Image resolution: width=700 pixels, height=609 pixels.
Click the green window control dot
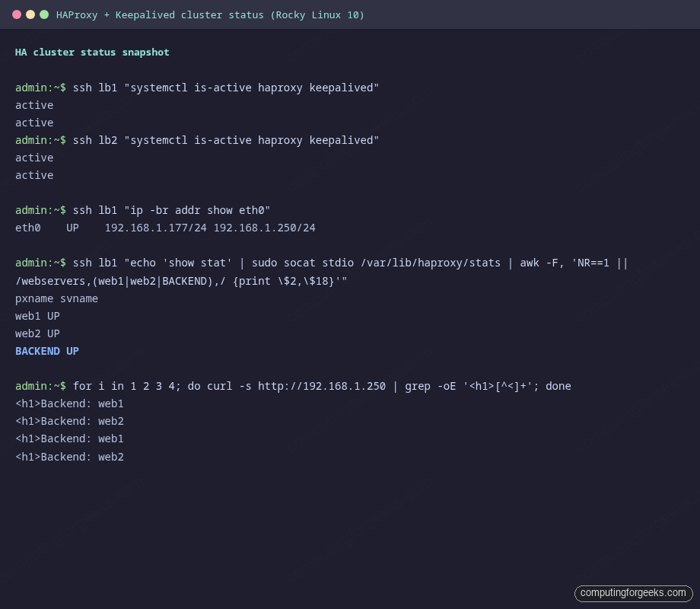click(43, 14)
